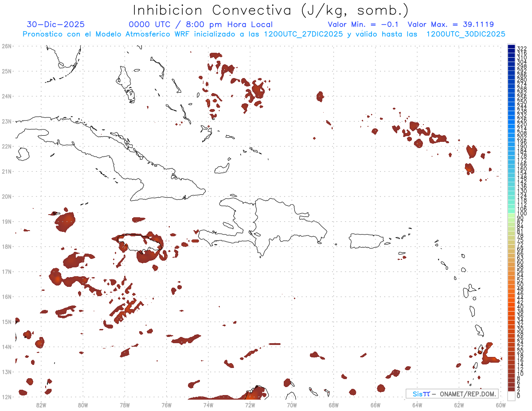Click the 322 value on the color scale

[x=522, y=48]
